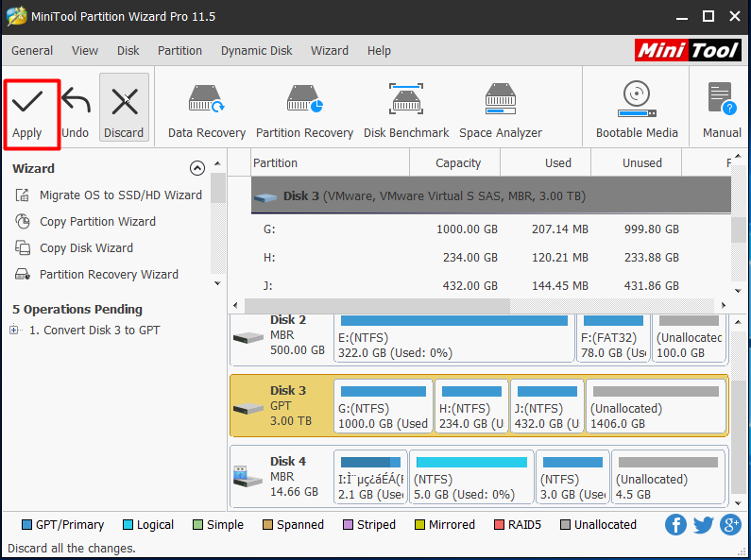Screen dimensions: 751x560
Task: Click the MiniTool logo
Action: click(688, 50)
